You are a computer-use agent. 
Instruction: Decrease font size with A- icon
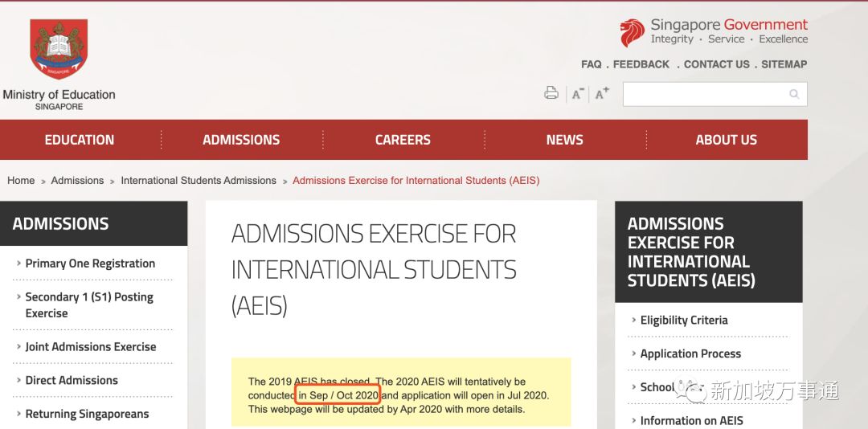[577, 94]
